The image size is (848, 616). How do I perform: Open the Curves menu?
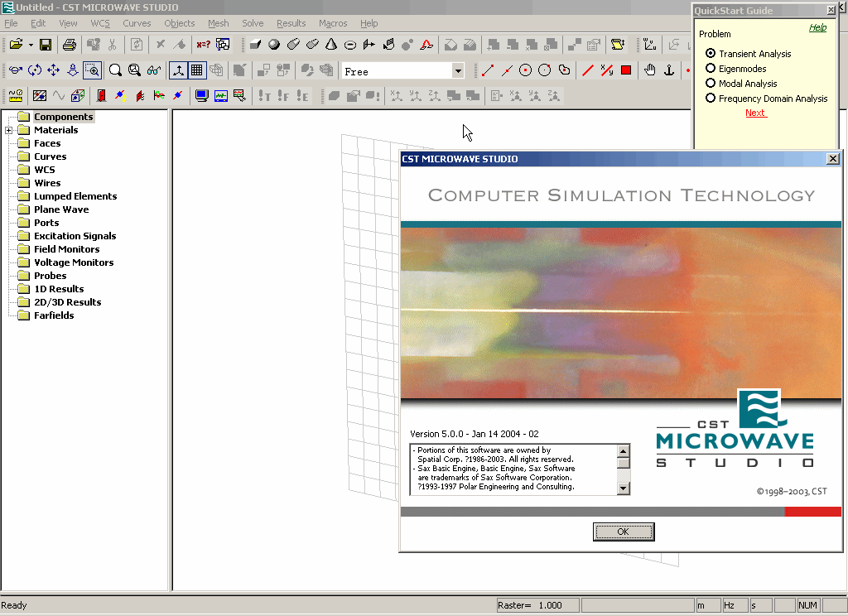pos(137,23)
